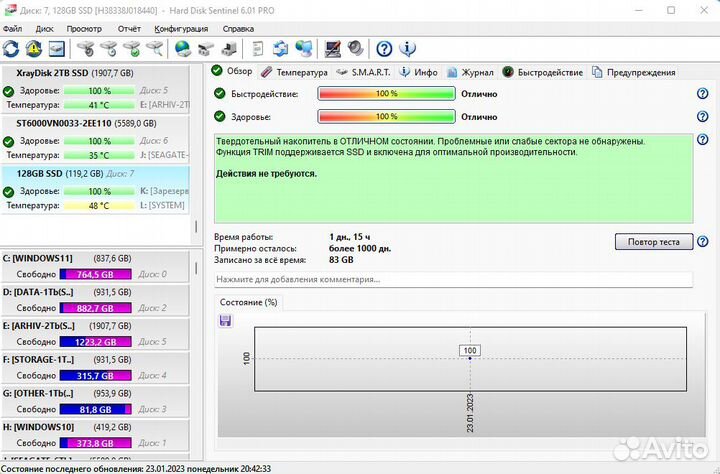Open the Диск menu
This screenshot has height=474, width=720.
[44, 29]
